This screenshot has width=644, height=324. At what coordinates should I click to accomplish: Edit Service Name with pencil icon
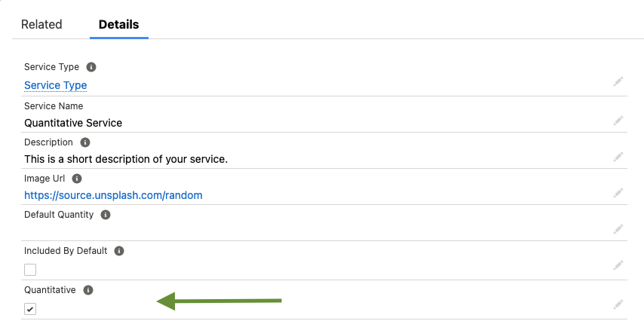click(618, 120)
